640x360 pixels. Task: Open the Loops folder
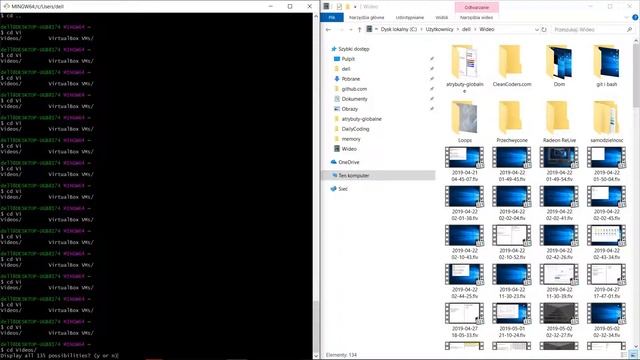tap(464, 121)
